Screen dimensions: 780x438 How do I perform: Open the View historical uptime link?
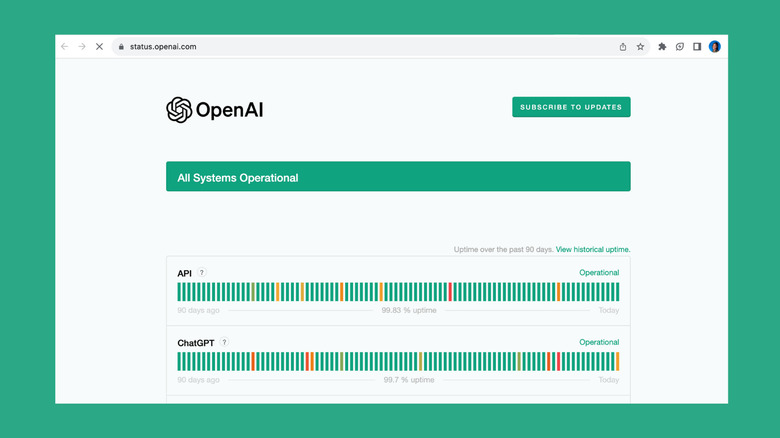(593, 249)
